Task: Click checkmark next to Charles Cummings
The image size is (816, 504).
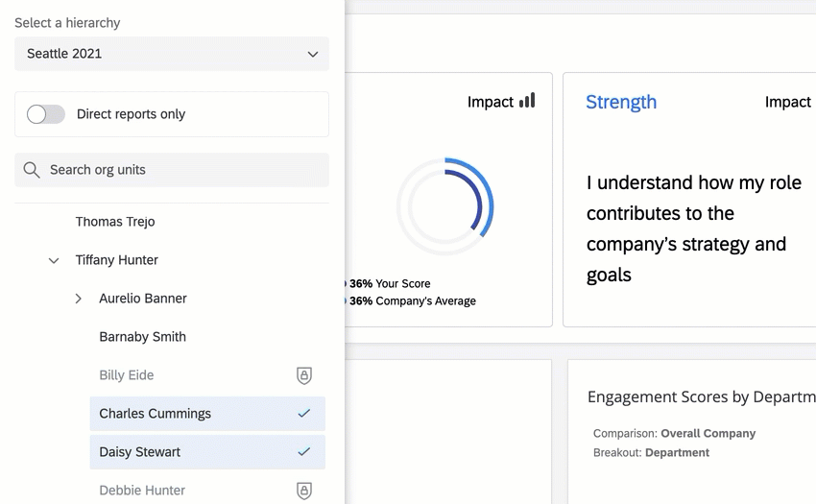Action: [x=304, y=414]
